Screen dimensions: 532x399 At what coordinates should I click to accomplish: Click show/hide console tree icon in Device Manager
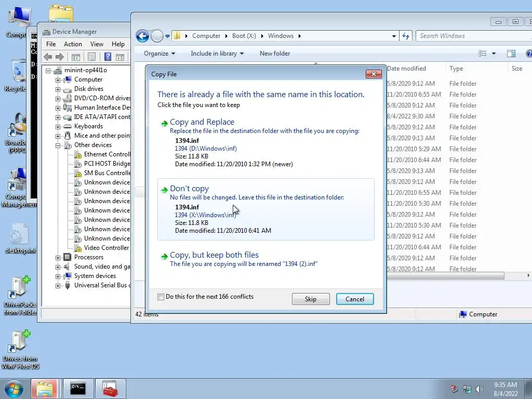point(76,57)
